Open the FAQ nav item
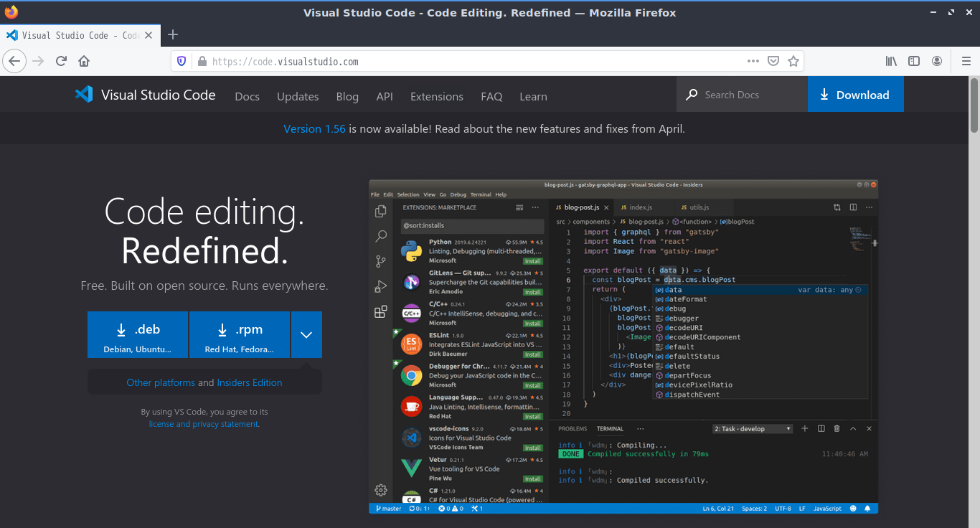 [x=491, y=96]
